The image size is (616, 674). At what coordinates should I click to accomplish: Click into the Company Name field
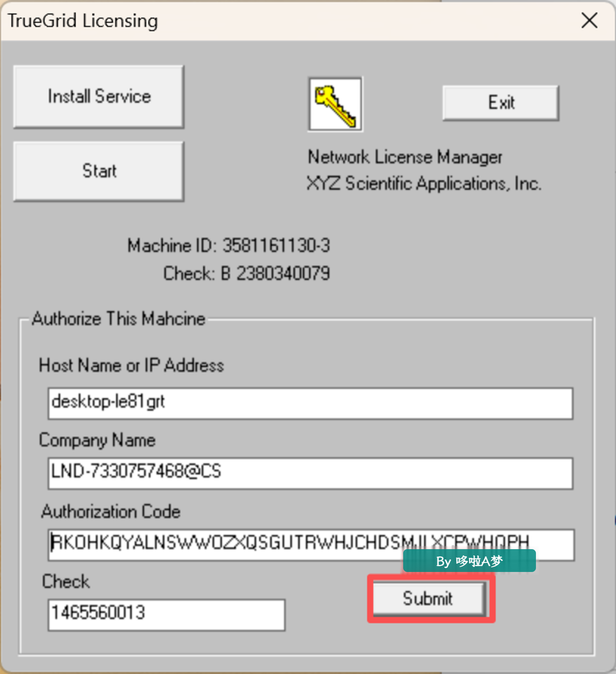(311, 473)
